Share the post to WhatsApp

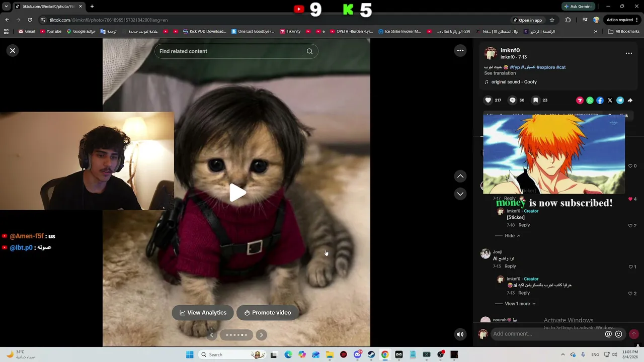pos(590,101)
